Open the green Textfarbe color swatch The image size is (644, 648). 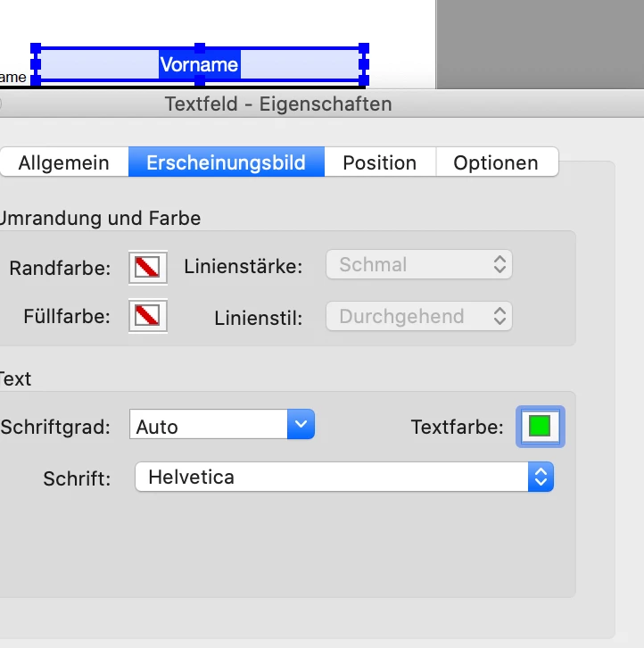[540, 427]
